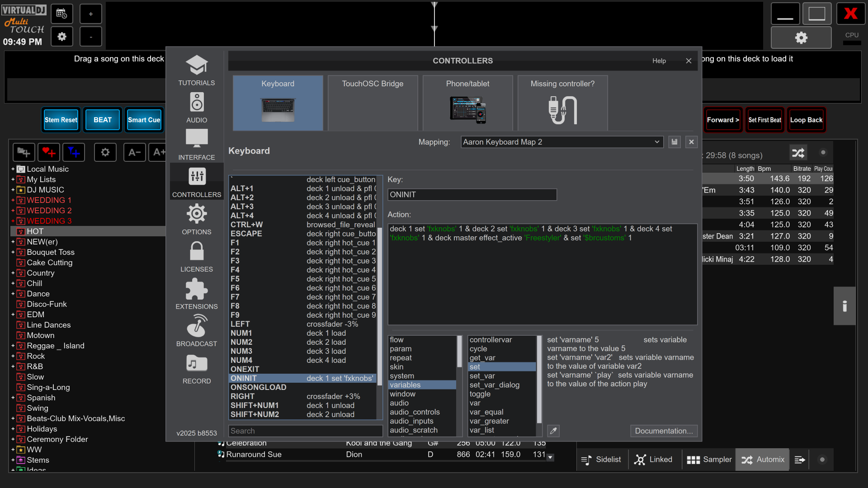Add a new folder in browser
Image resolution: width=868 pixels, height=488 pixels.
click(x=24, y=152)
